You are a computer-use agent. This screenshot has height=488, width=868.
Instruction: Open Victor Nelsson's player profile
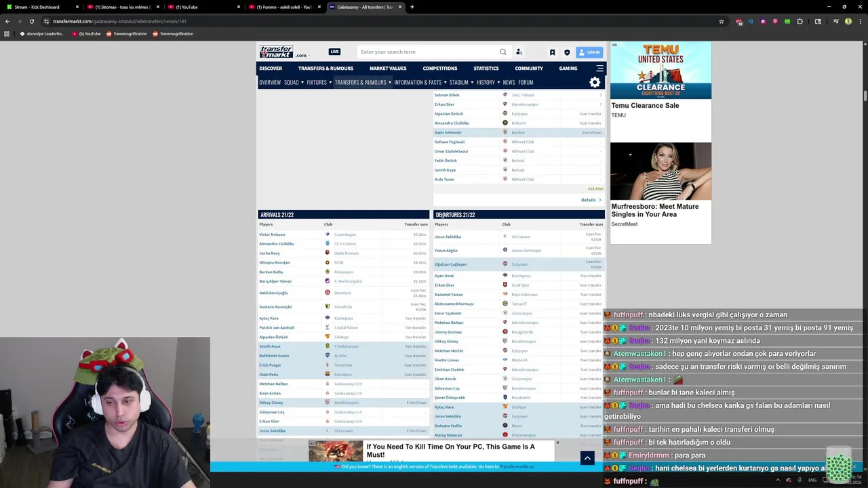[x=272, y=235]
